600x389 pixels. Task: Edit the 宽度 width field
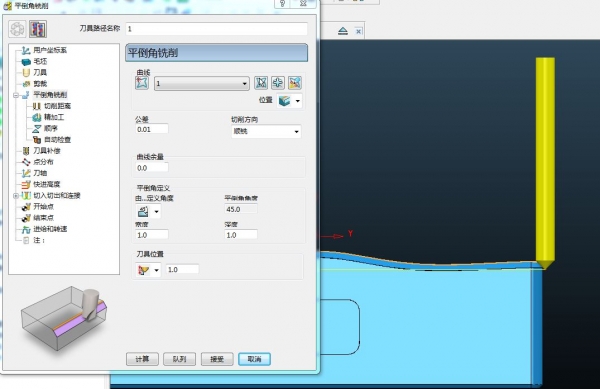click(x=152, y=235)
